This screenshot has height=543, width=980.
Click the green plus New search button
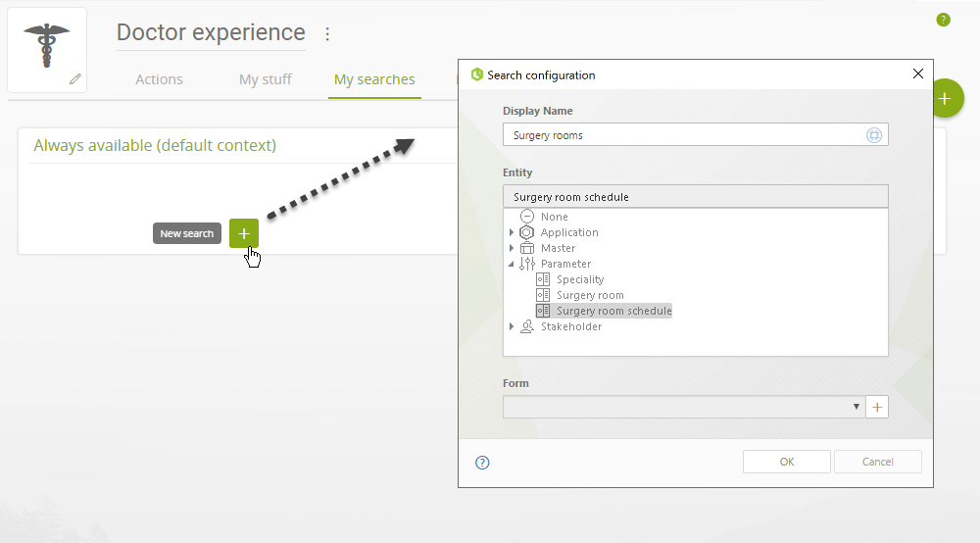tap(244, 233)
